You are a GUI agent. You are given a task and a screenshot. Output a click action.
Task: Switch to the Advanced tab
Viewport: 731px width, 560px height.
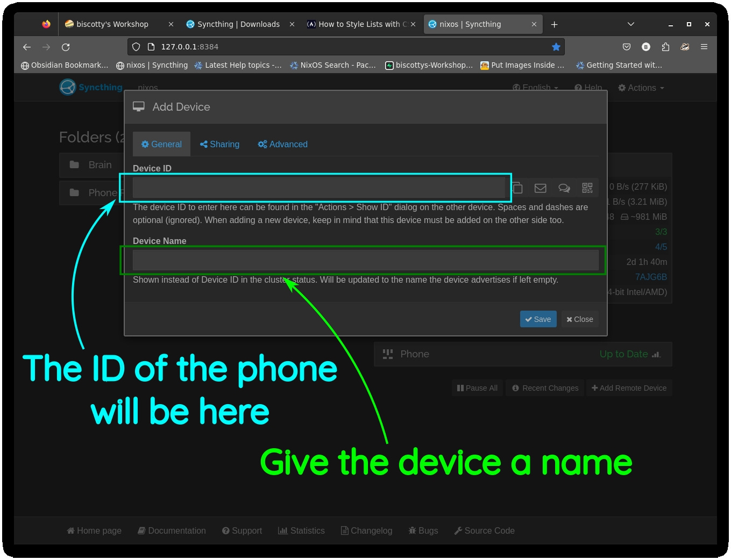coord(283,144)
